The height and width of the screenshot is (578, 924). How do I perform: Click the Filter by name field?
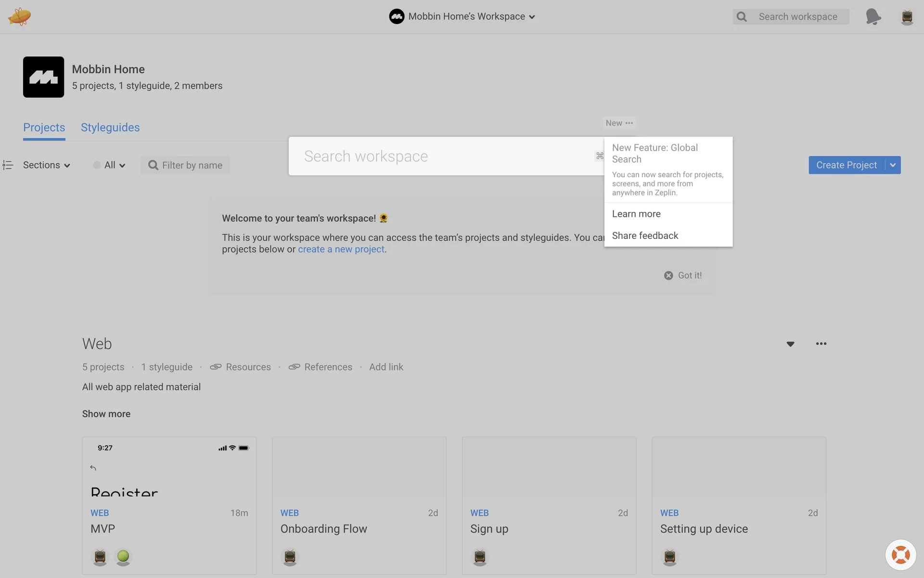[x=192, y=165]
